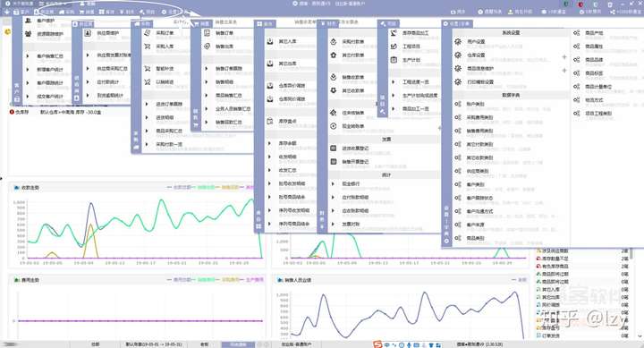
Task: Toggle magenta series in 费用走势 chart legend
Action: pos(251,280)
